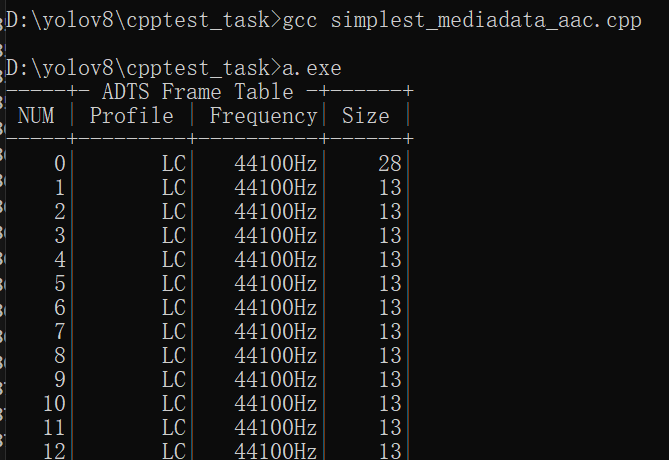Click size value 13 in row 3

pos(390,236)
